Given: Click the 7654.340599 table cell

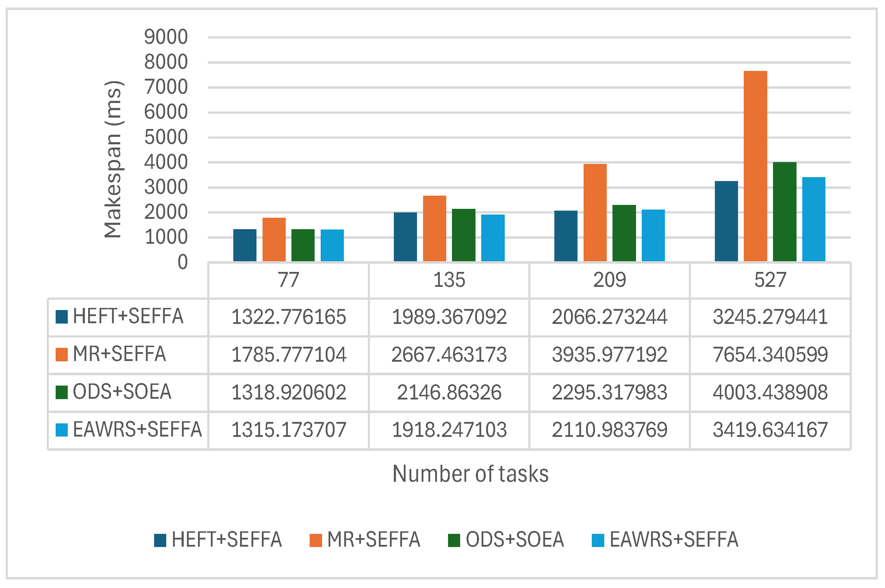Looking at the screenshot, I should (x=770, y=355).
